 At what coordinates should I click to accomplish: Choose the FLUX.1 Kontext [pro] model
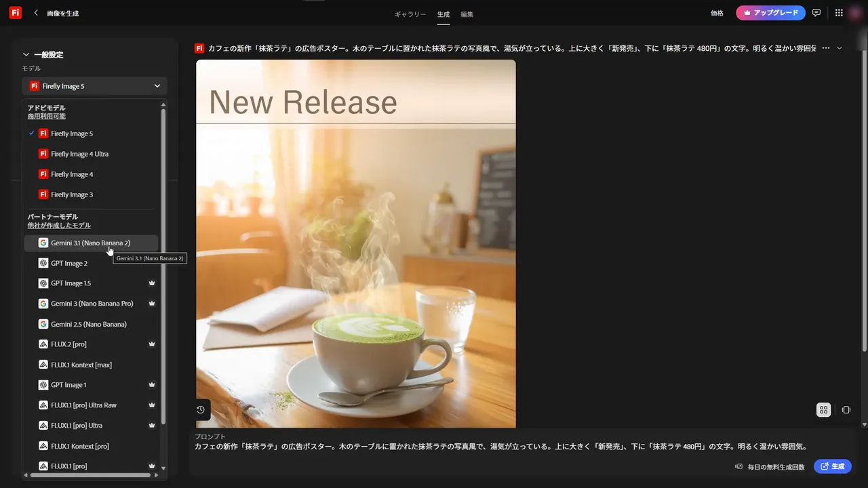91,446
